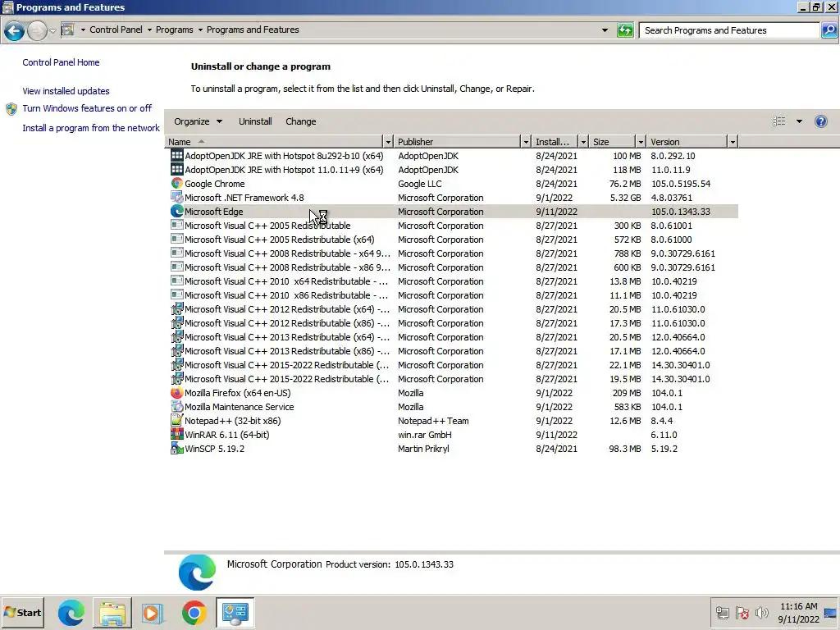This screenshot has width=840, height=630.
Task: Click the Google Chrome list icon
Action: (x=176, y=183)
